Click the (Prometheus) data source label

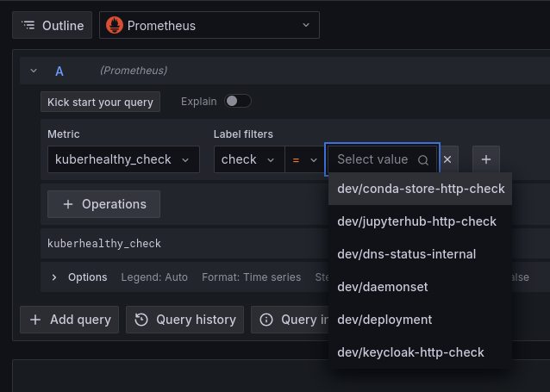(x=134, y=71)
